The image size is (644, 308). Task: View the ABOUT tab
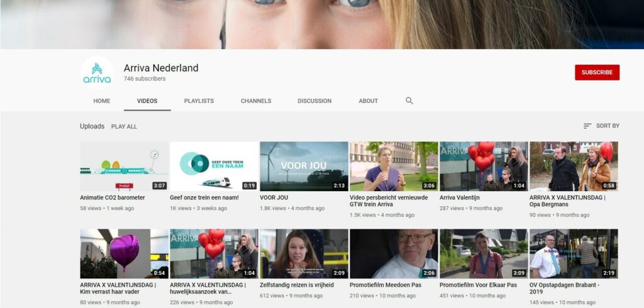(x=368, y=101)
